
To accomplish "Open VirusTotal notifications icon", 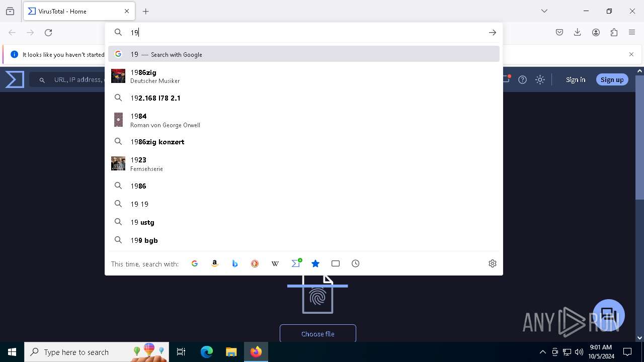I will click(x=507, y=79).
